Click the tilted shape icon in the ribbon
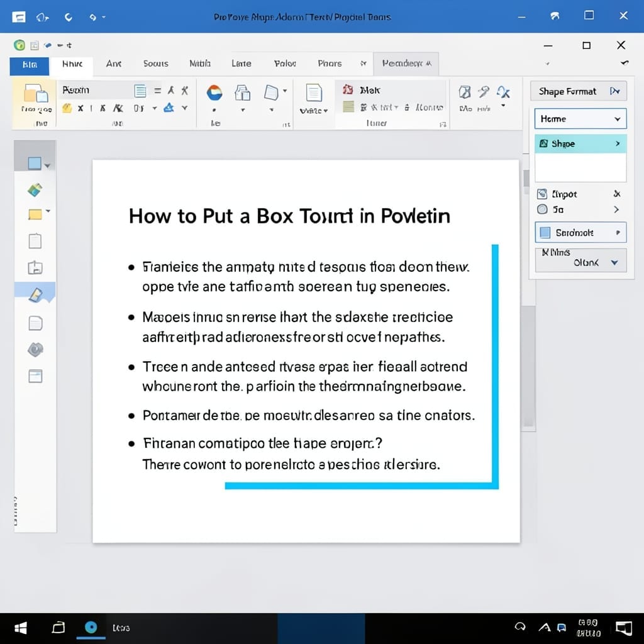The width and height of the screenshot is (644, 644). (271, 92)
